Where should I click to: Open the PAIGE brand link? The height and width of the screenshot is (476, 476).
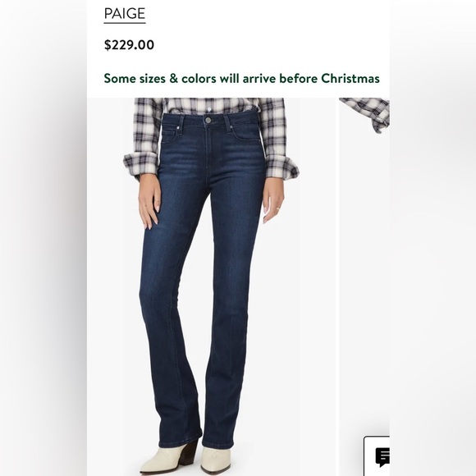click(x=125, y=14)
